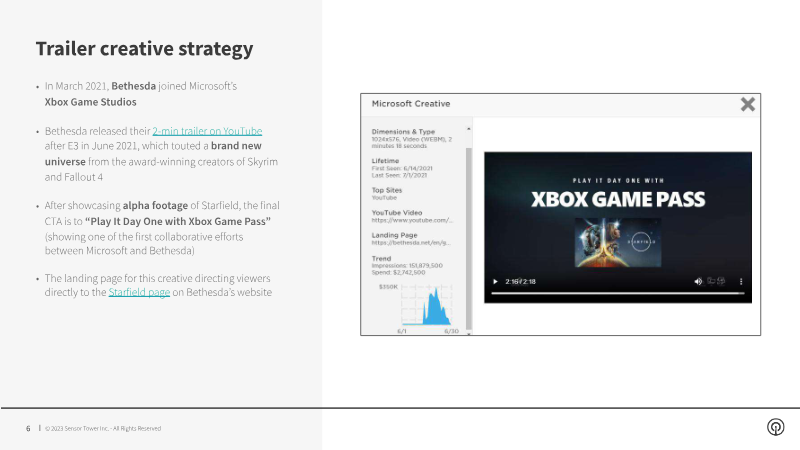Click the 2:16 / 2:18 video timestamp
The height and width of the screenshot is (450, 800).
(520, 281)
